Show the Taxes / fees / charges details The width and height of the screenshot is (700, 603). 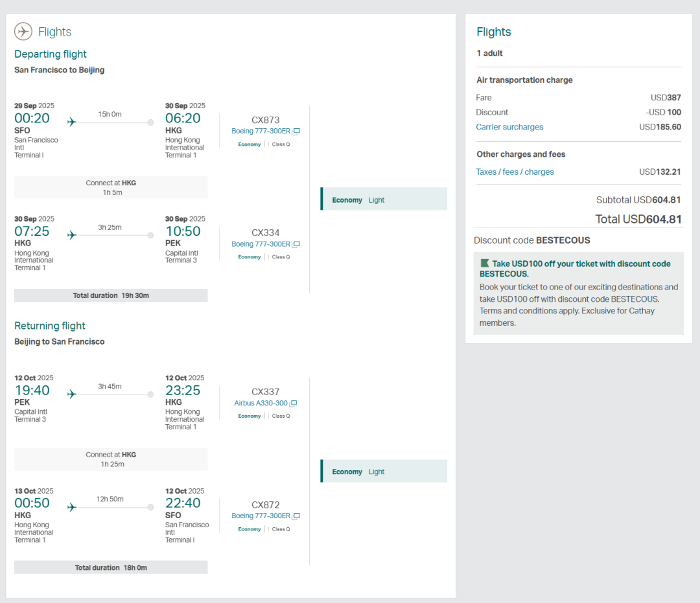(x=515, y=172)
